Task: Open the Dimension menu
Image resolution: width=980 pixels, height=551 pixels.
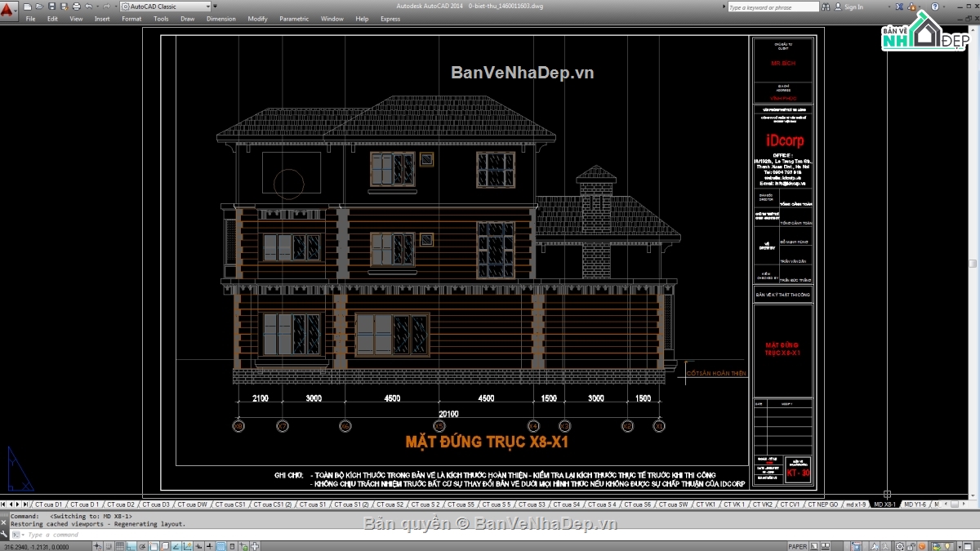Action: point(221,19)
